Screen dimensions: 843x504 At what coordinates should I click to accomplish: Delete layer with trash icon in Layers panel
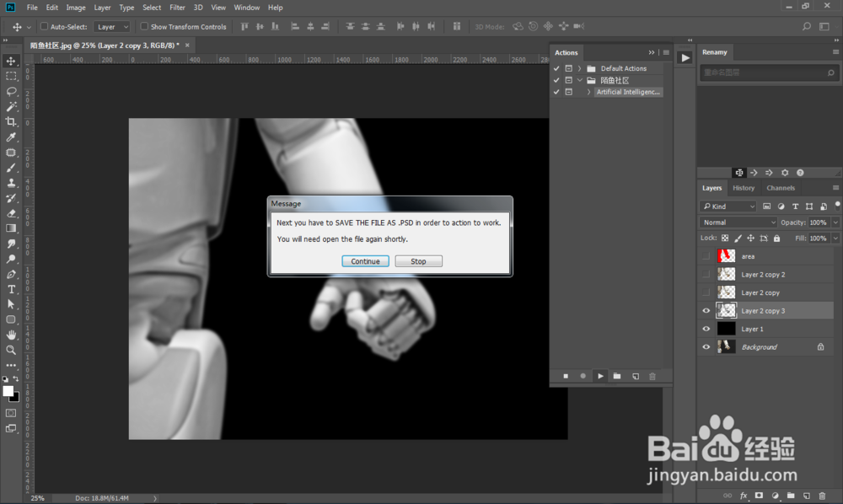(821, 496)
